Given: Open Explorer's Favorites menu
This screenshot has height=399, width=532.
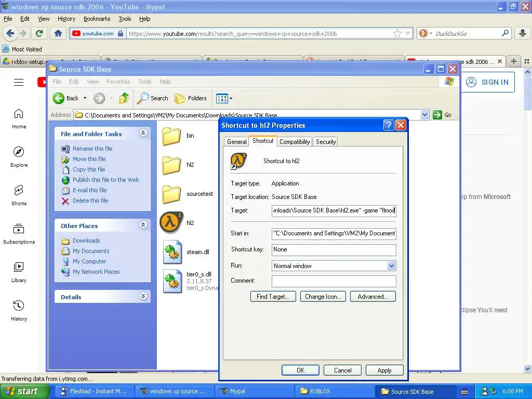Looking at the screenshot, I should [x=118, y=82].
